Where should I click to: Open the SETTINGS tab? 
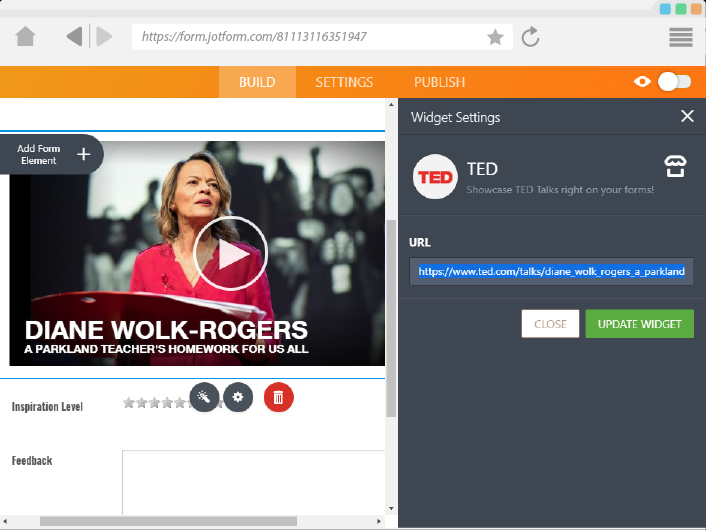pyautogui.click(x=344, y=82)
